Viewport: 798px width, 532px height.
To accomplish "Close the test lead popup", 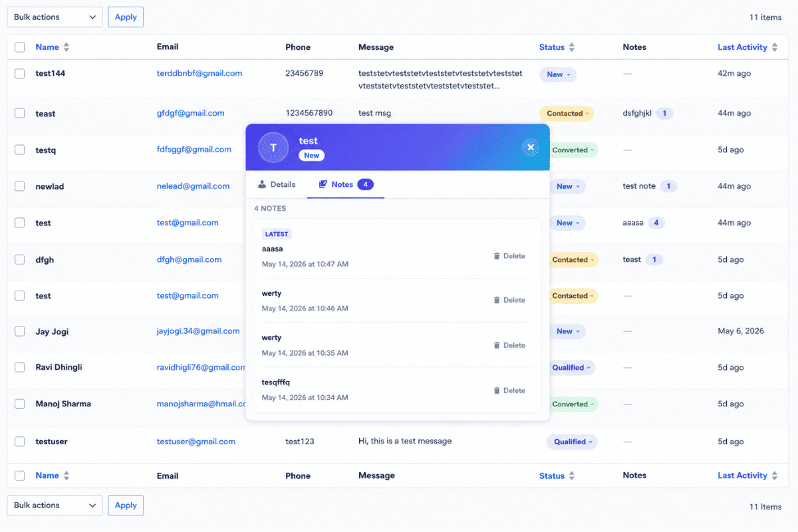I will [530, 148].
